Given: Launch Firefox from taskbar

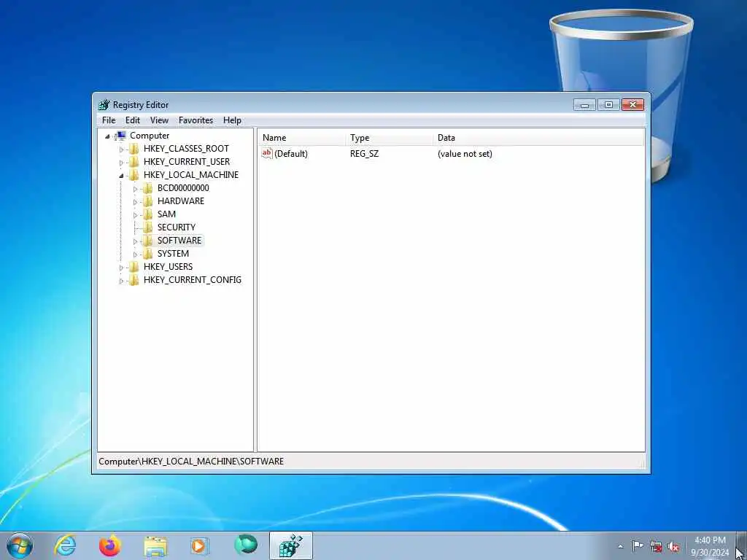Looking at the screenshot, I should pos(110,545).
